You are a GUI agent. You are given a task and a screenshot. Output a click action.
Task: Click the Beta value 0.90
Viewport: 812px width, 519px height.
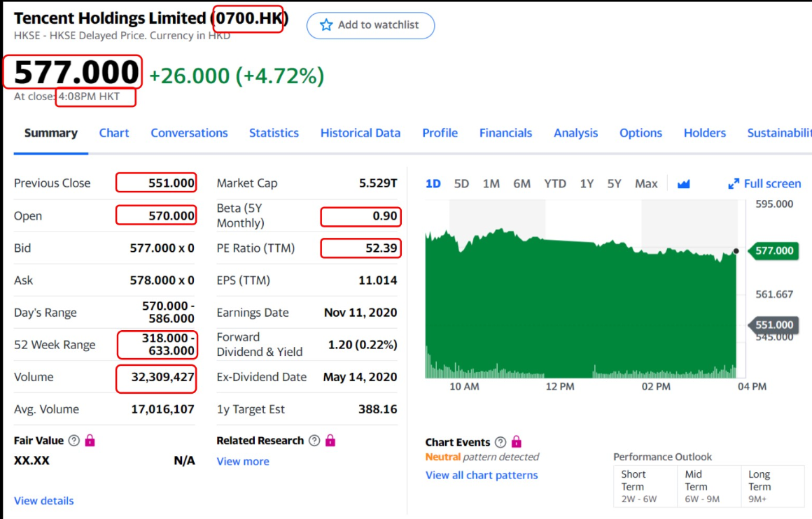coord(385,215)
